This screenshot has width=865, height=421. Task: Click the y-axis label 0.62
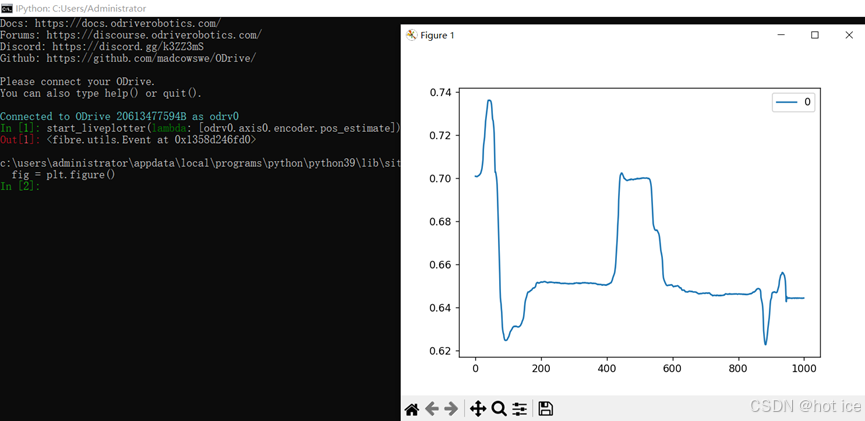440,350
